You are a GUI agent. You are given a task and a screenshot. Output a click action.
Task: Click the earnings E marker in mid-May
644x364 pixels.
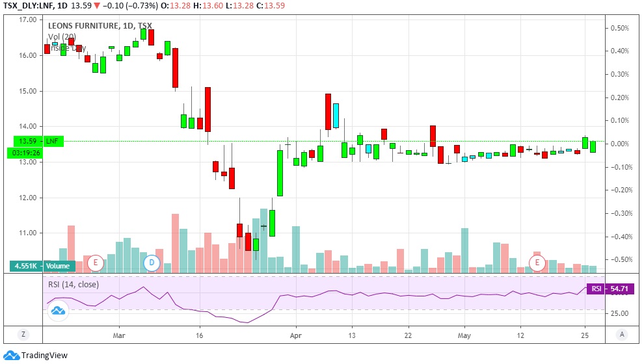pyautogui.click(x=537, y=262)
